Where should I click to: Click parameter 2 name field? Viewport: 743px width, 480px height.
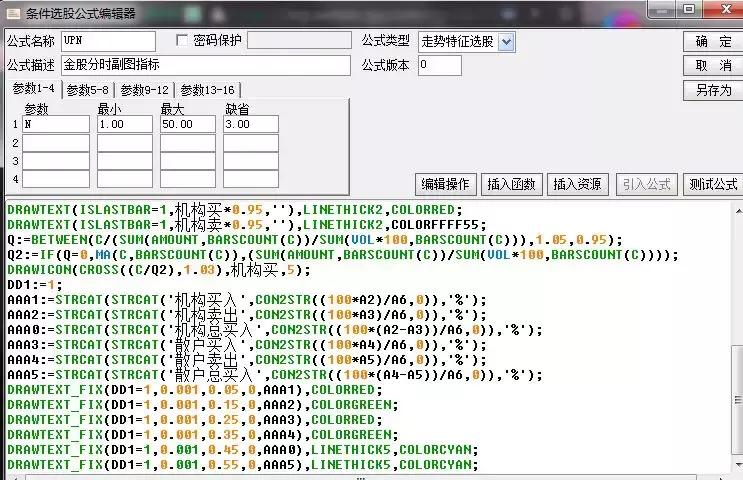[56, 143]
